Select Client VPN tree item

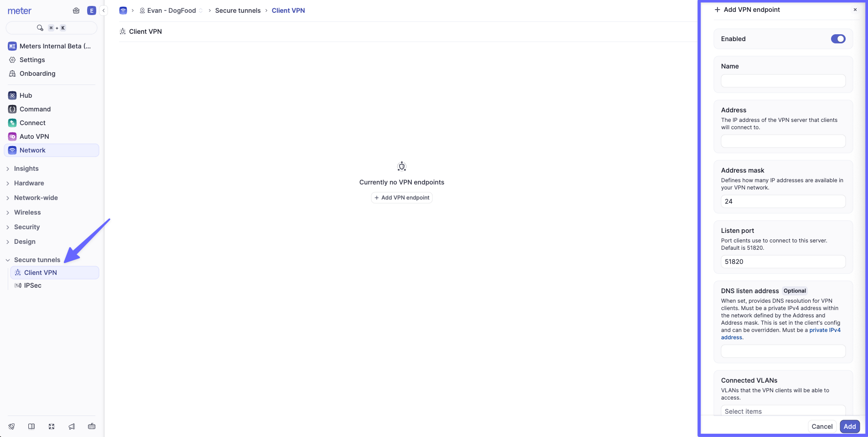point(55,273)
